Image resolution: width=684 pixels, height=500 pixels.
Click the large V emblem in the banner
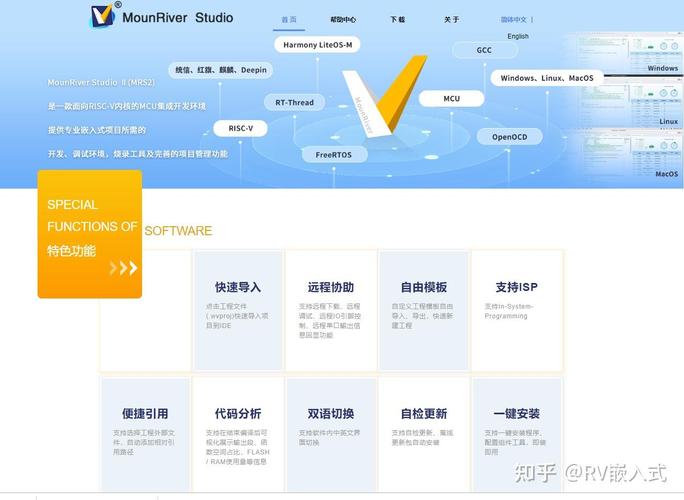pyautogui.click(x=384, y=96)
